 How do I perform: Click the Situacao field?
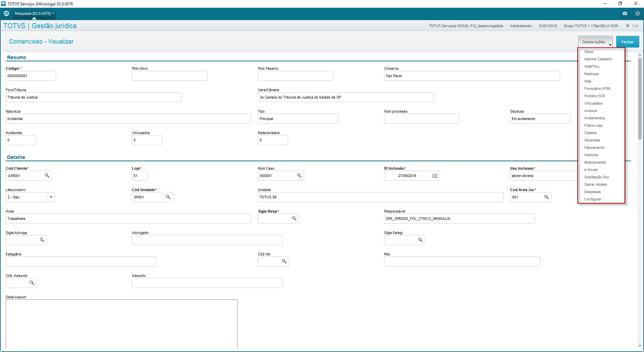540,119
